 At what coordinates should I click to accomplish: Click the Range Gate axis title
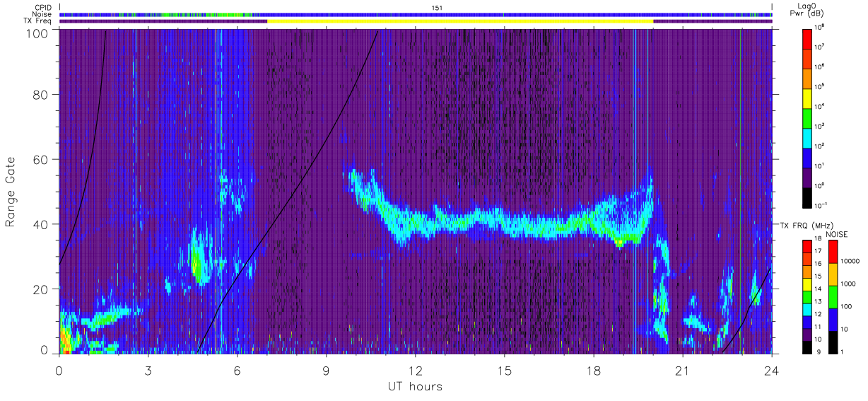(x=11, y=192)
